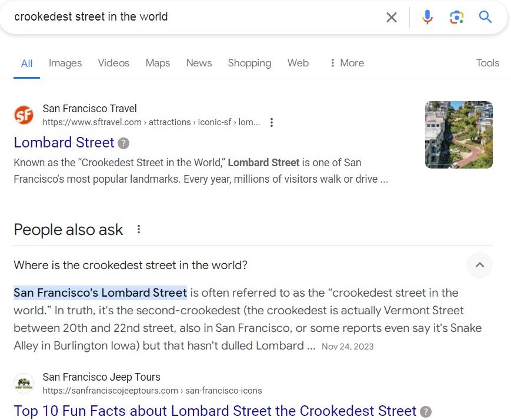Click help icon beside Top 10 Fun Facts
The height and width of the screenshot is (420, 511).
426,412
